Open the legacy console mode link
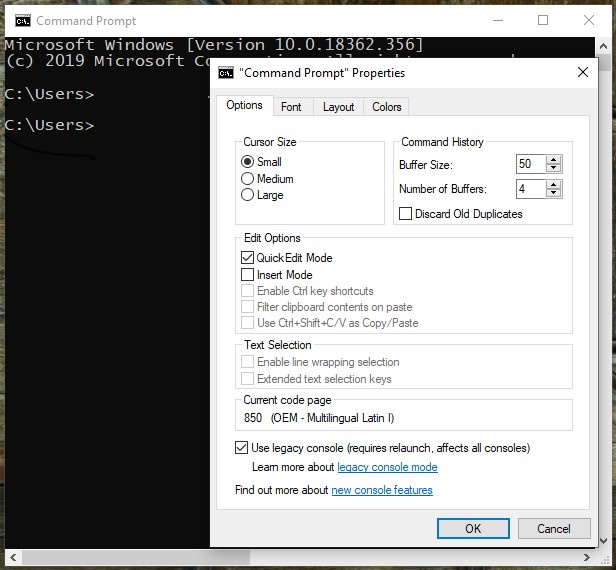This screenshot has height=570, width=616. pos(387,467)
